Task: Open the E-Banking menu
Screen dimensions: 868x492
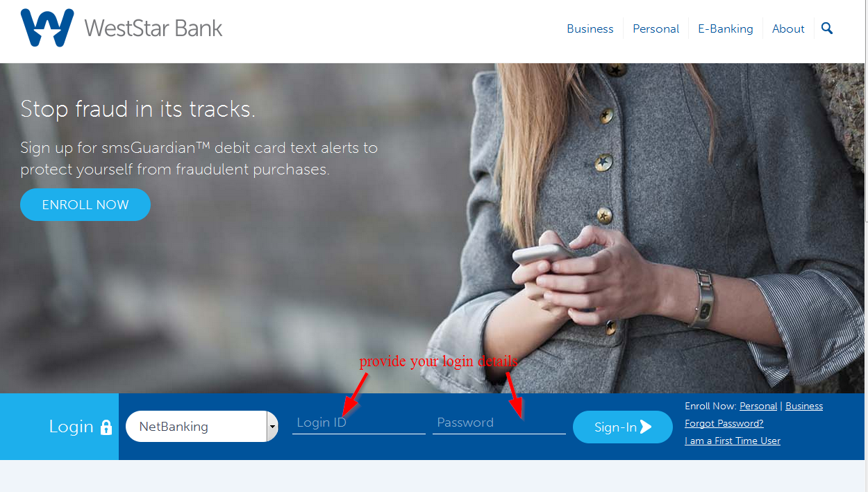Action: click(x=725, y=28)
